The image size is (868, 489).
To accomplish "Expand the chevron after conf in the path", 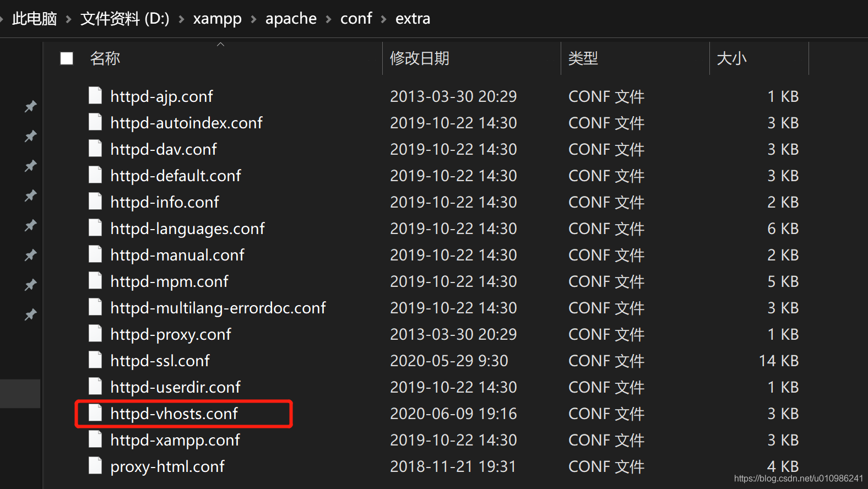I will (383, 19).
